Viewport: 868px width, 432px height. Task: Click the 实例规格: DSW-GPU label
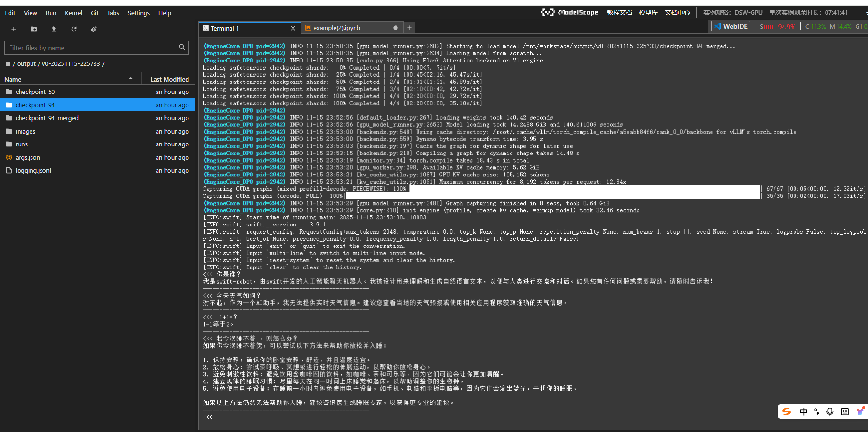(732, 12)
